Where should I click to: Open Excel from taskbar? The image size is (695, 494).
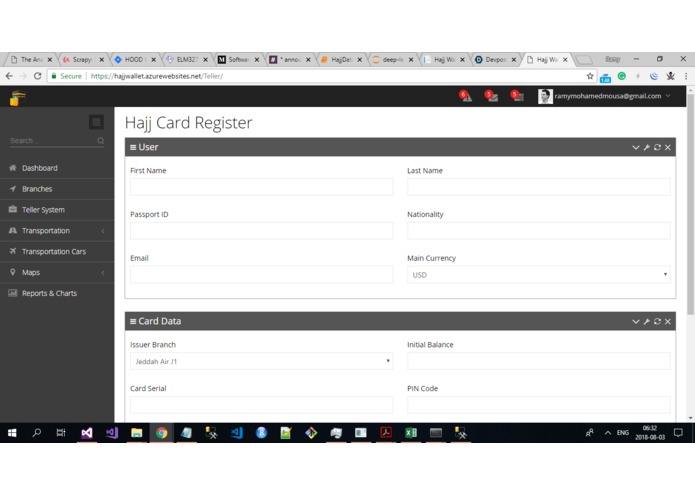(411, 433)
